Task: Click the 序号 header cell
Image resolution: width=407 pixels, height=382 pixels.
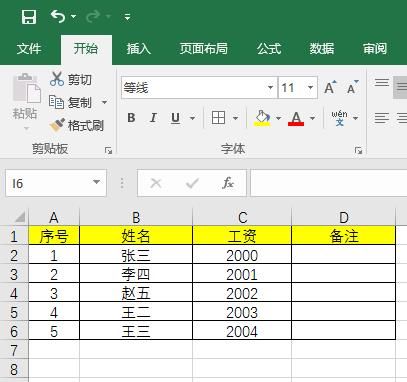Action: (54, 236)
